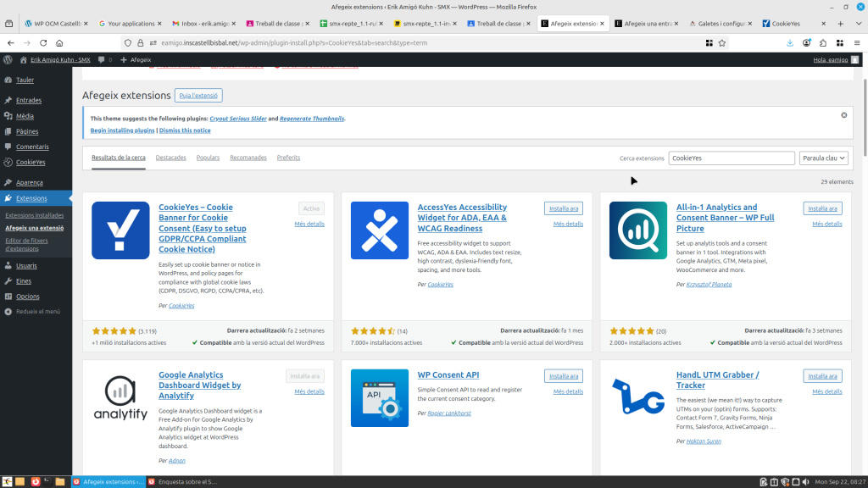Click the Puja l'extensió upload button
The image size is (868, 488).
(198, 96)
